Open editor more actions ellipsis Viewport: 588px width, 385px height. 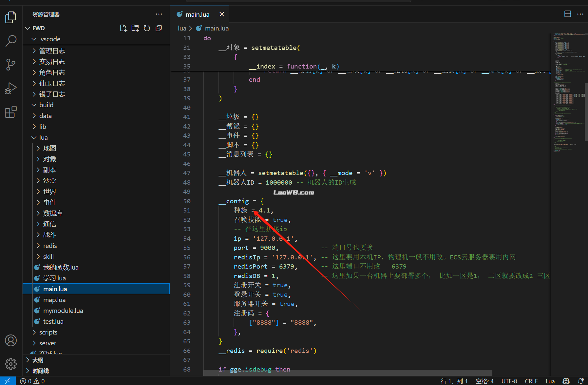580,14
